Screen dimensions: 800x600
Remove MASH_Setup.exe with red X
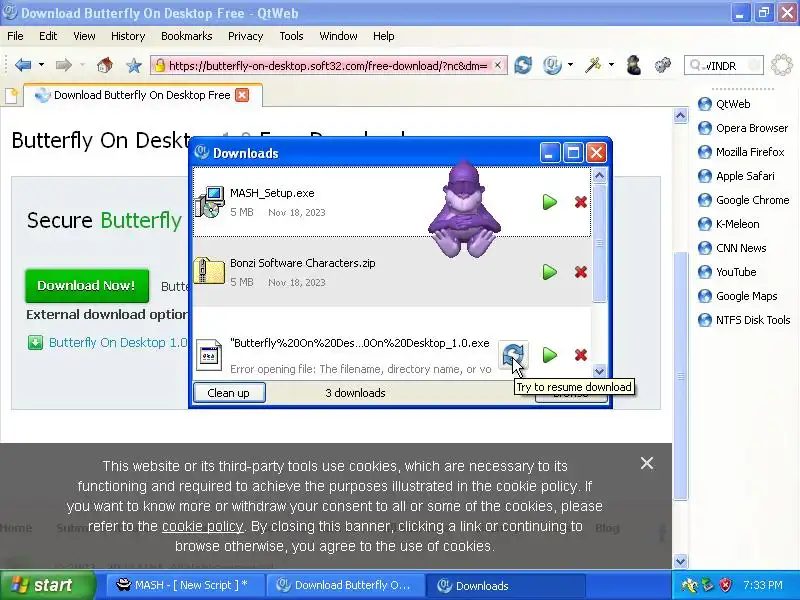580,202
